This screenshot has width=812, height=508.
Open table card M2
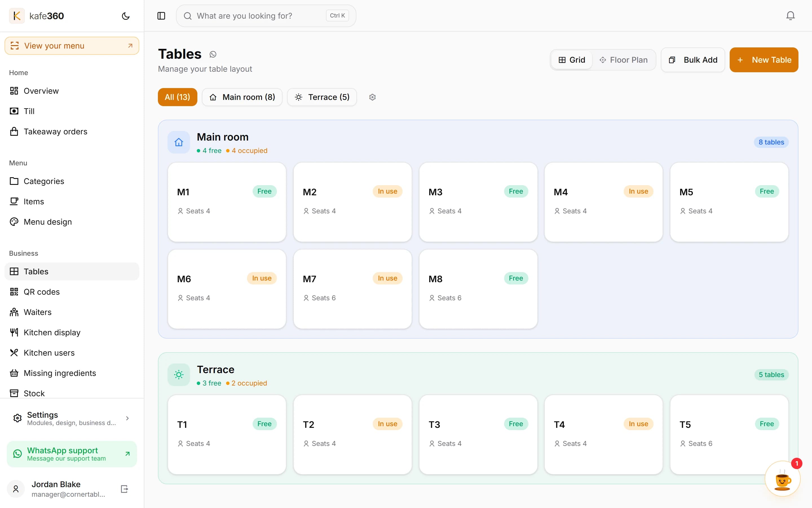[352, 202]
